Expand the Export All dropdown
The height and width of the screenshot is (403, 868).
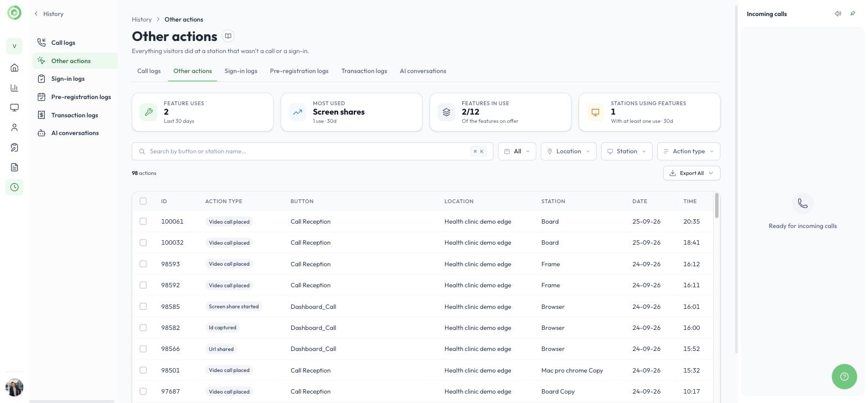691,173
